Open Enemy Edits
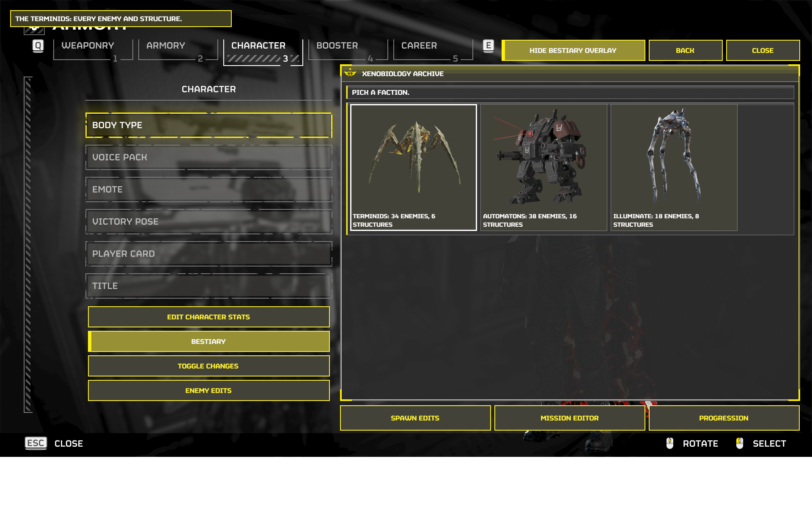The height and width of the screenshot is (511, 812). pos(209,390)
